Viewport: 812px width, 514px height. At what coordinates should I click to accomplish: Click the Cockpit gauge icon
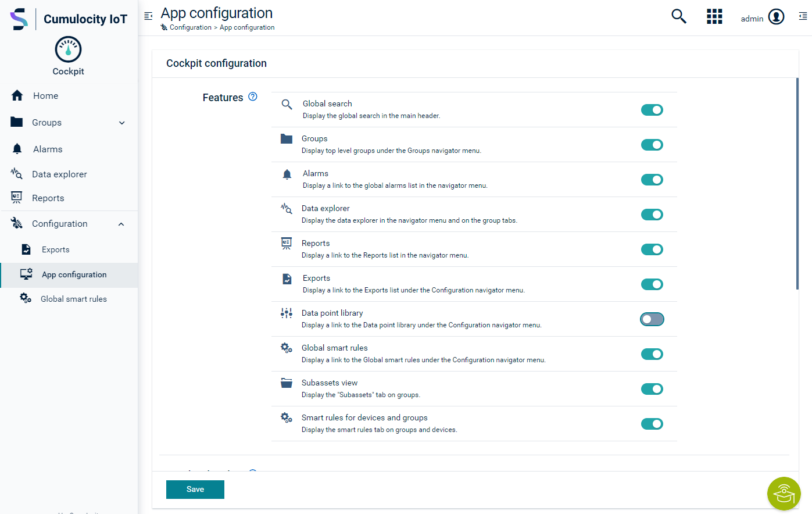[68, 49]
